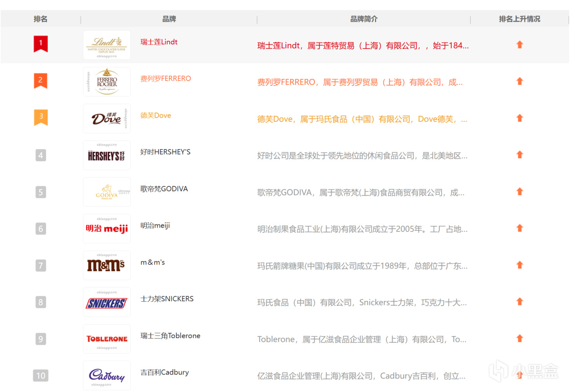
Task: Click the 排名上升情况 column header
Action: pyautogui.click(x=520, y=19)
